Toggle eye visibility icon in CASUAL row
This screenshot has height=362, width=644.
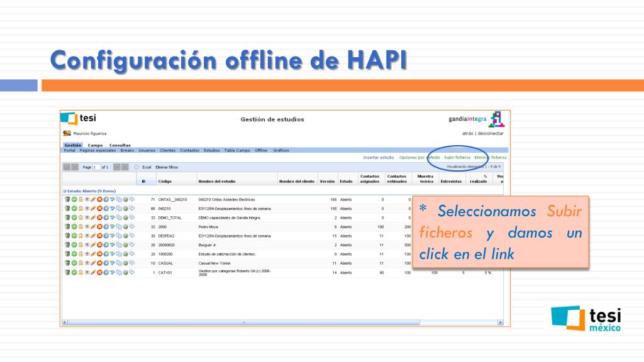coord(87,263)
